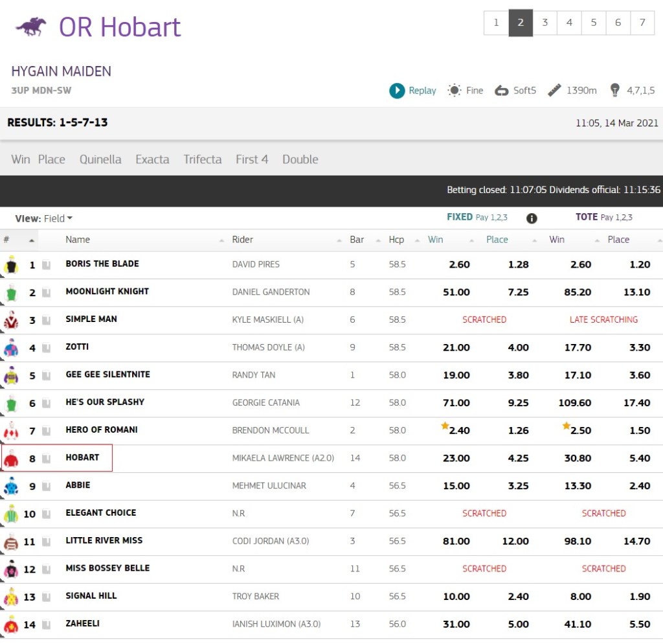Open the Moonlight Knight runner link
Screen dimensions: 663x644
pyautogui.click(x=107, y=292)
